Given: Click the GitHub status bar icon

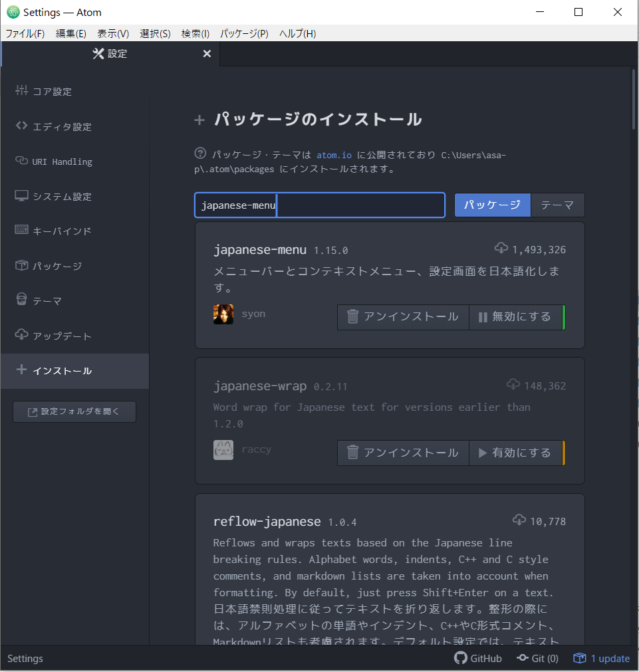Looking at the screenshot, I should (478, 659).
